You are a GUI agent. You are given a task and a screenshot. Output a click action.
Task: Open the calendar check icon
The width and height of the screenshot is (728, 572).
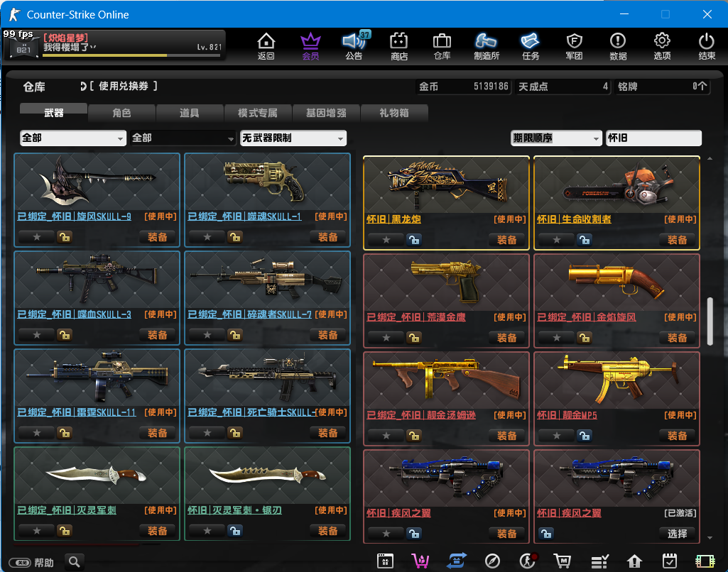pyautogui.click(x=670, y=561)
